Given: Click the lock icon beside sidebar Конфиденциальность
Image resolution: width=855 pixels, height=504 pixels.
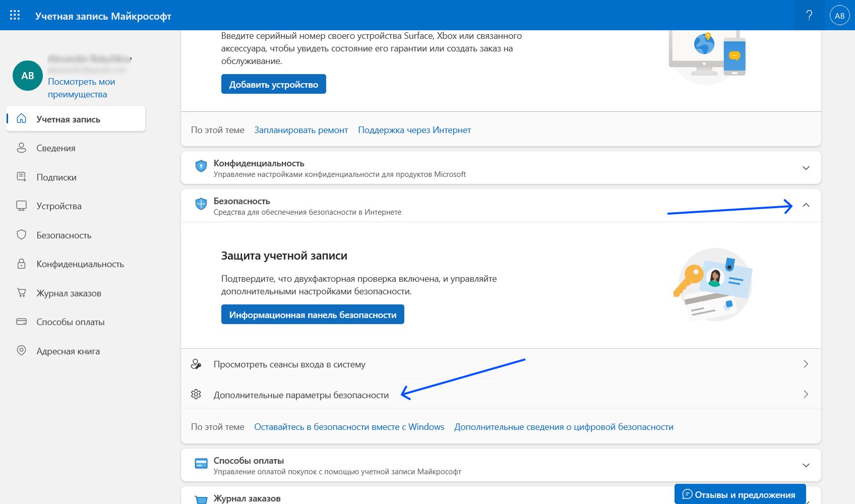Looking at the screenshot, I should point(21,264).
